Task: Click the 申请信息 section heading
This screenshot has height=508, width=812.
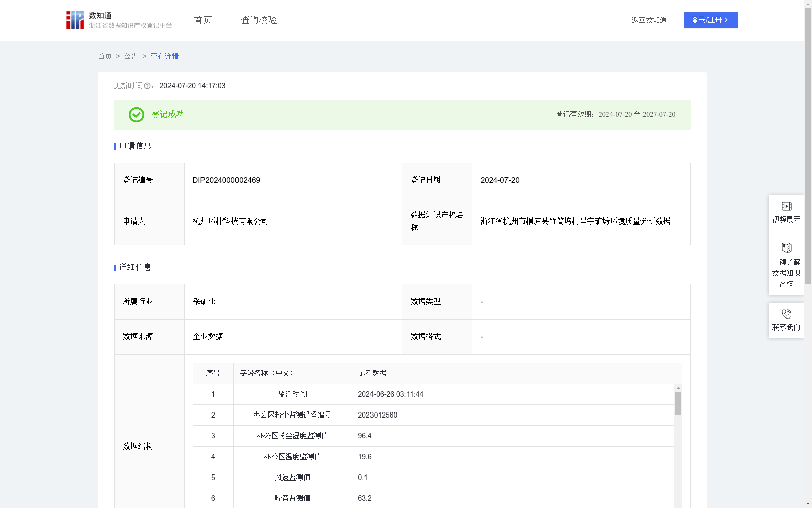Action: (x=135, y=146)
